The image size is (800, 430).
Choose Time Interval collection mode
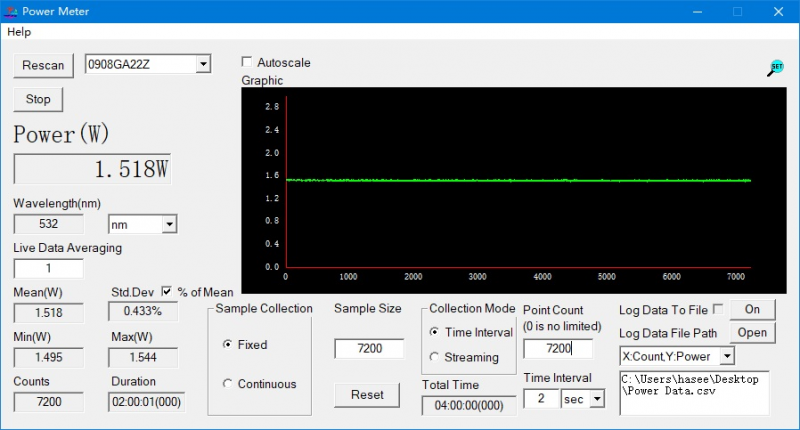[434, 331]
